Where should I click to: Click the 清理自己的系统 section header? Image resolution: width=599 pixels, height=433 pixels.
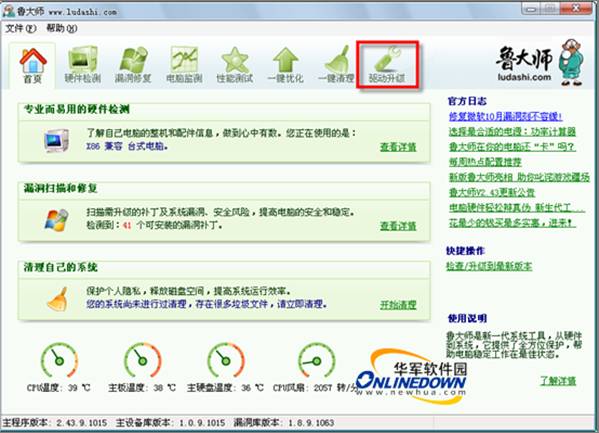pos(60,267)
